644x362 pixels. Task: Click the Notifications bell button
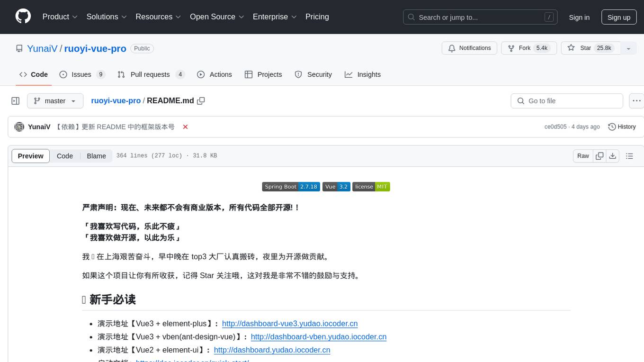coord(469,48)
